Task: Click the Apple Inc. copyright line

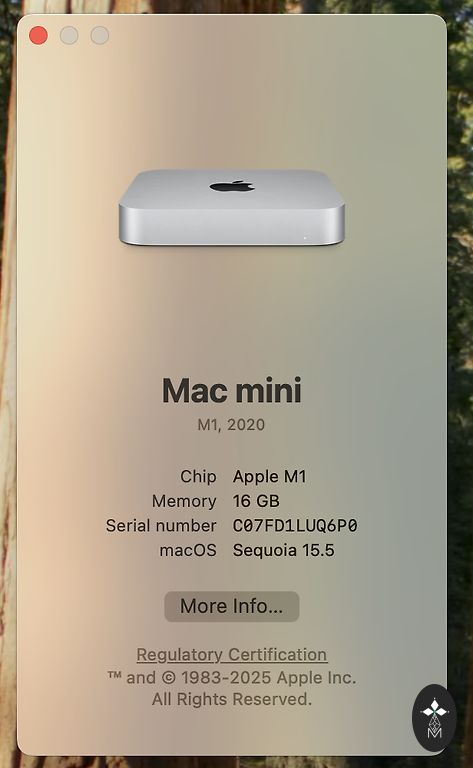Action: 232,678
